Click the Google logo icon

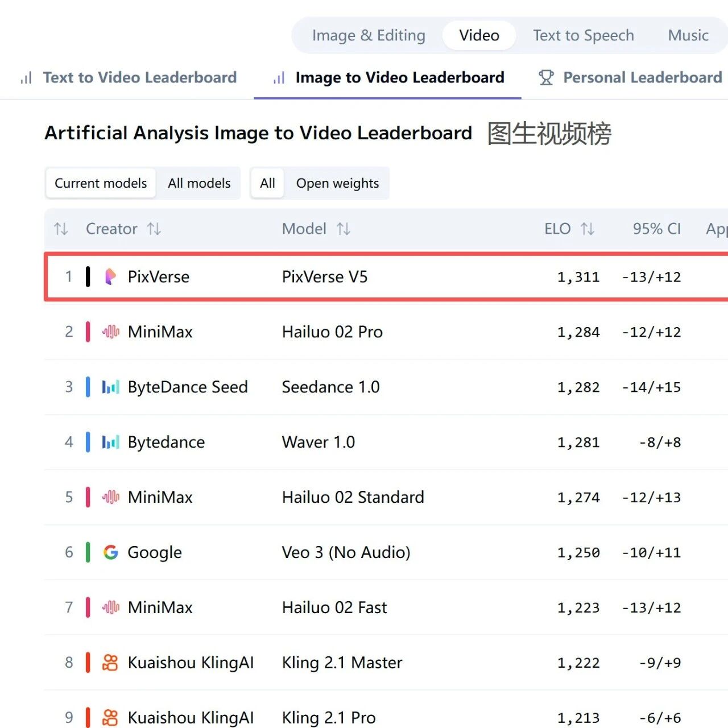tap(111, 552)
